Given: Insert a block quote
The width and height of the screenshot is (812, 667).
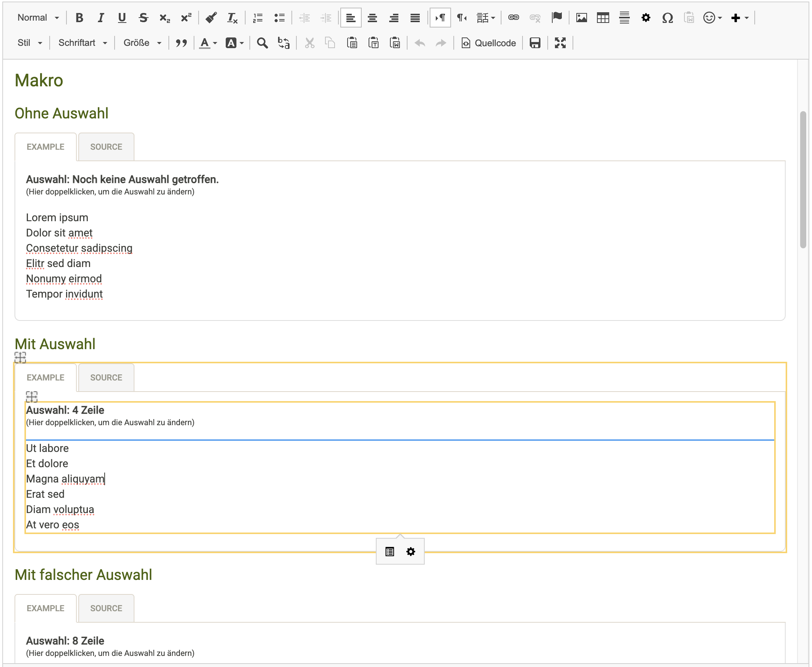Looking at the screenshot, I should [x=181, y=43].
